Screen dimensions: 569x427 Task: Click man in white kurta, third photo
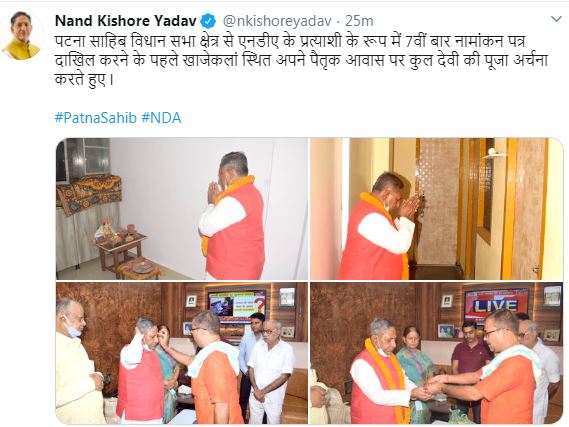[x=271, y=371]
